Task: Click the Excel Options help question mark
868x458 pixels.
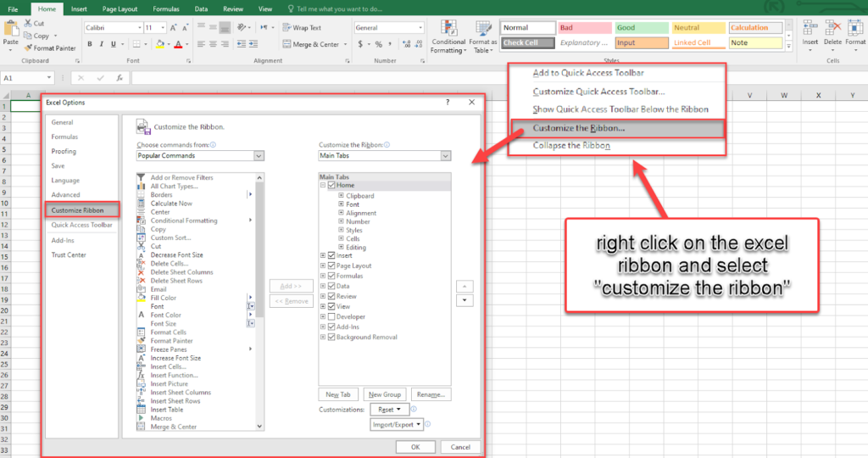Action: pyautogui.click(x=448, y=102)
